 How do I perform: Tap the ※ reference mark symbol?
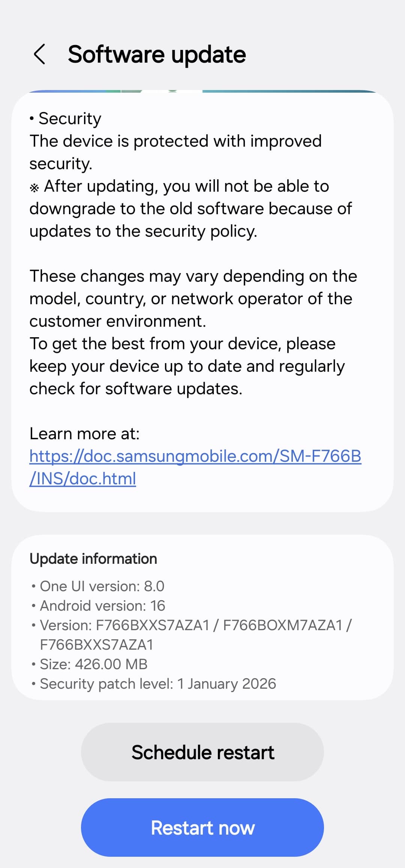point(34,188)
